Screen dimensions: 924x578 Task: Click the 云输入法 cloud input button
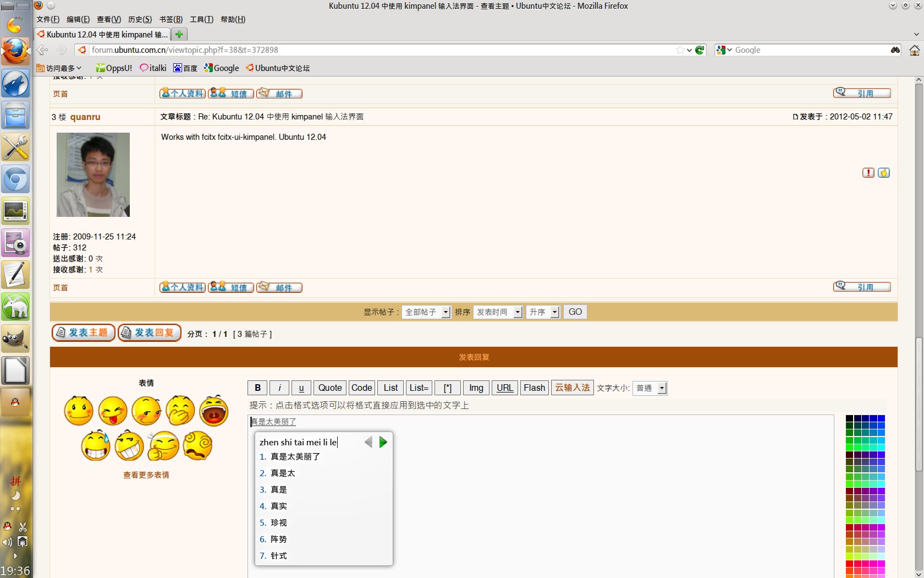[x=573, y=388]
